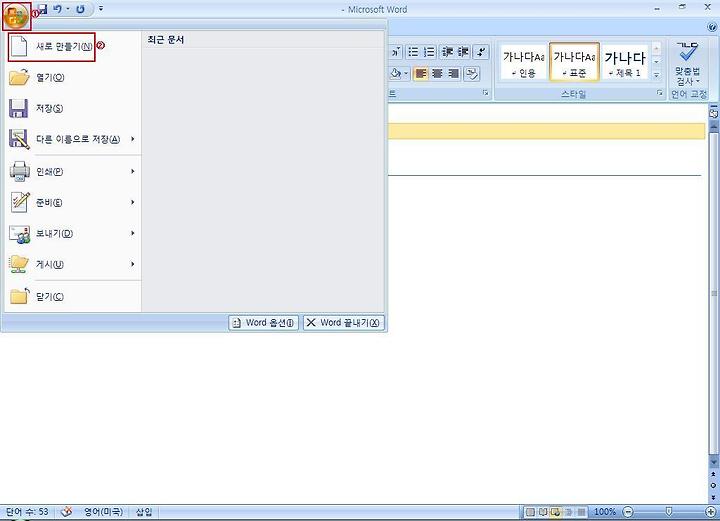720x521 pixels.
Task: Click the Word Help question icon
Action: [x=712, y=28]
